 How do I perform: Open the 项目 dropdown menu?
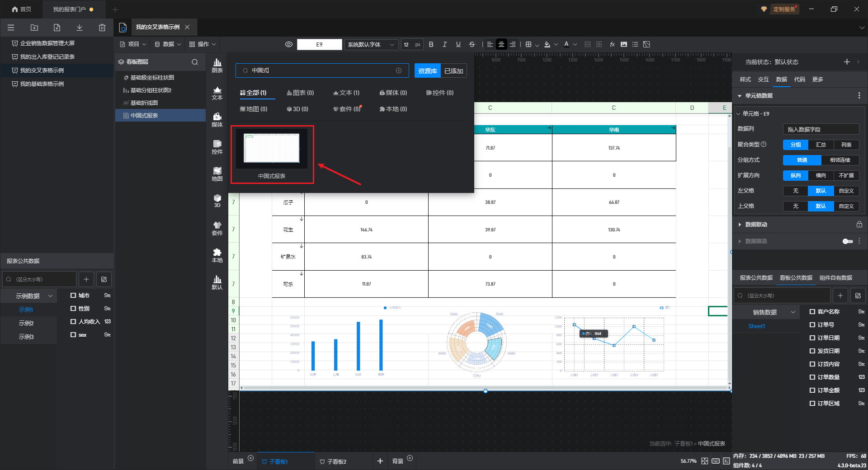[133, 44]
